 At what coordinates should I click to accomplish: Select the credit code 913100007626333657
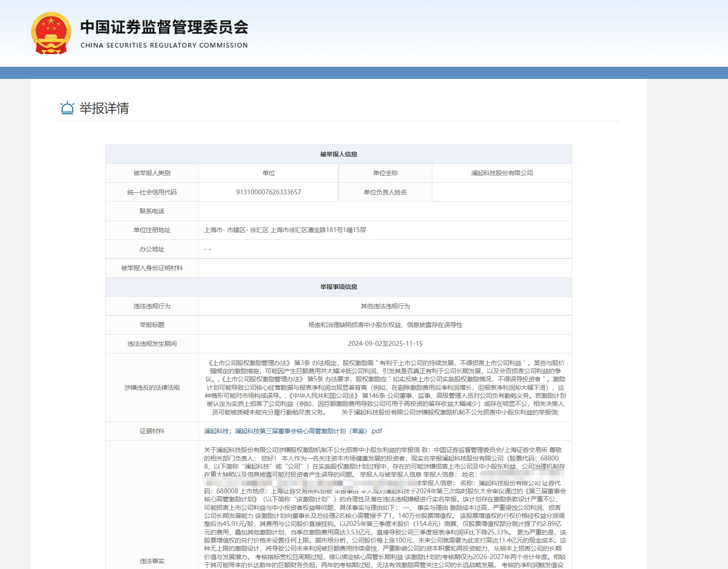click(269, 192)
